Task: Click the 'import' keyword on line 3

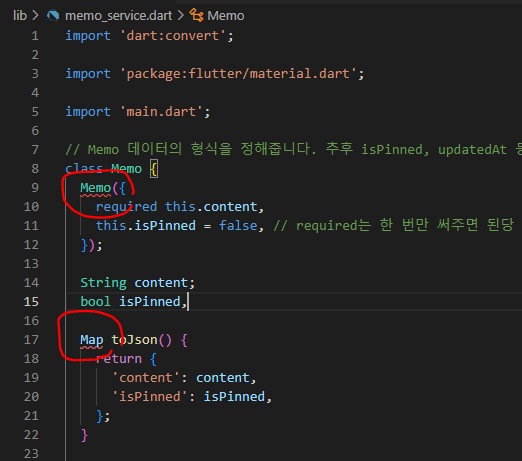Action: pyautogui.click(x=88, y=74)
